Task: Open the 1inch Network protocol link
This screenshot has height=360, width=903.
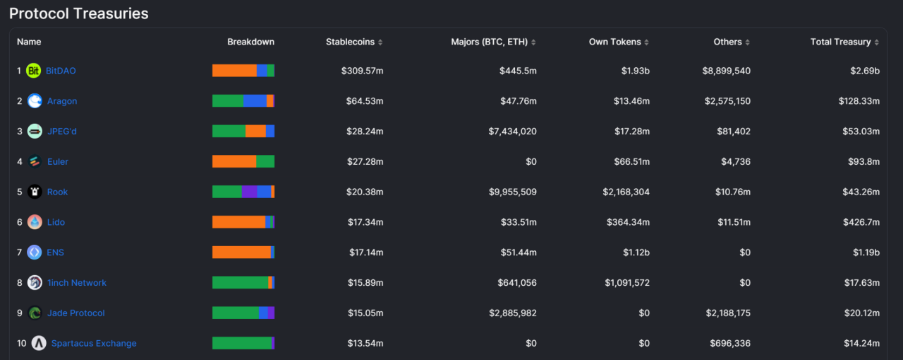Action: [77, 283]
